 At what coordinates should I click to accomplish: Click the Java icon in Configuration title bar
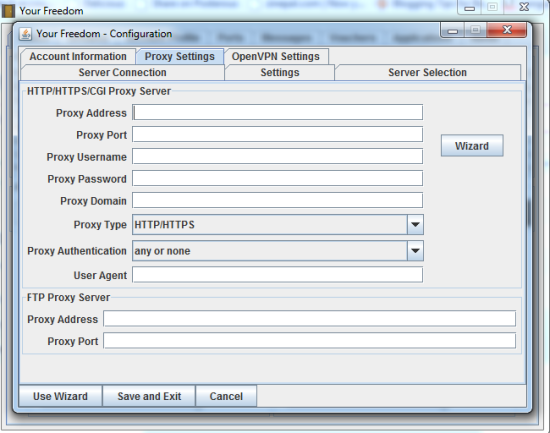click(25, 34)
